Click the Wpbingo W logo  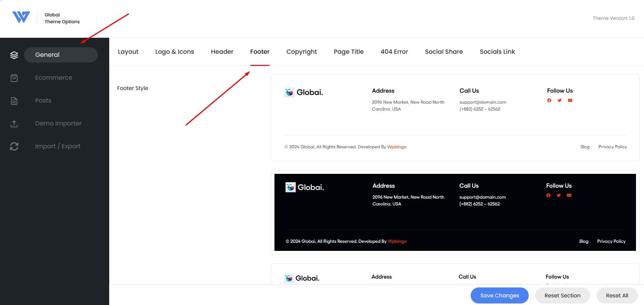pyautogui.click(x=21, y=17)
